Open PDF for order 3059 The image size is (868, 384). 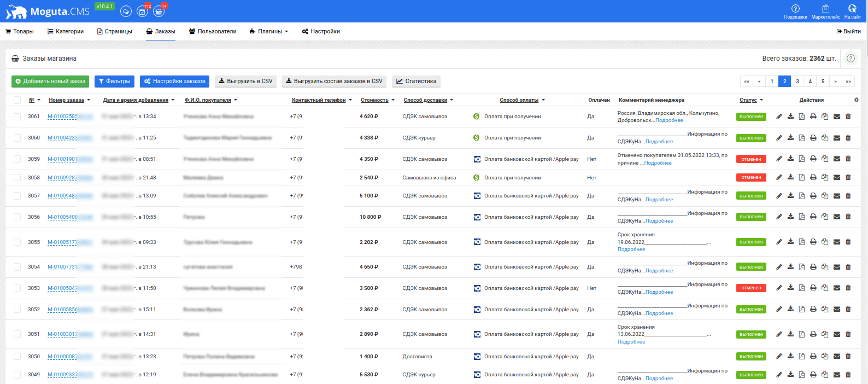click(x=802, y=159)
